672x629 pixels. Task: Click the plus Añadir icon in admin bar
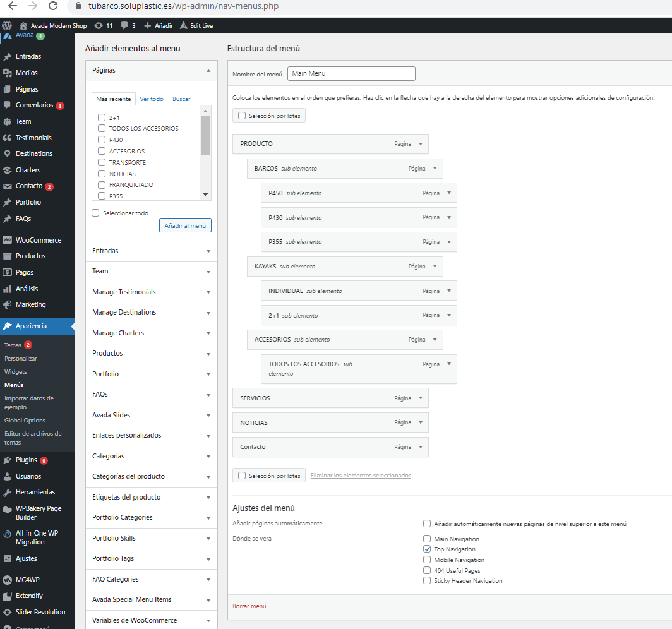point(147,26)
